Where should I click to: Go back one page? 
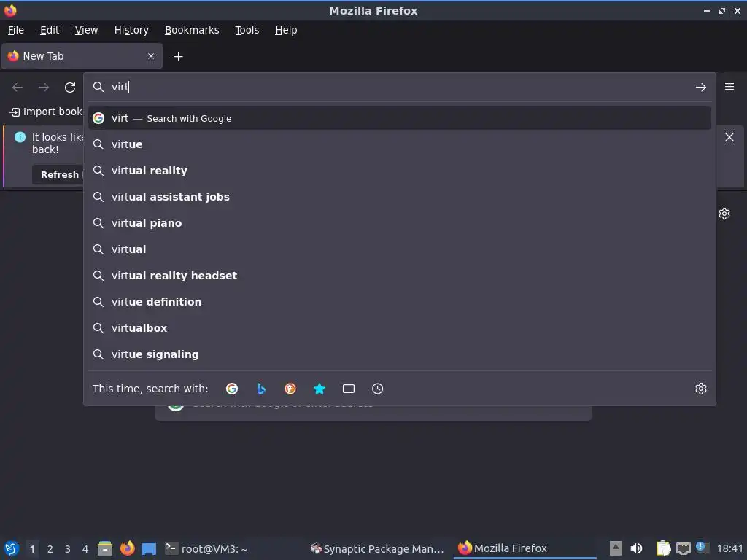click(18, 87)
